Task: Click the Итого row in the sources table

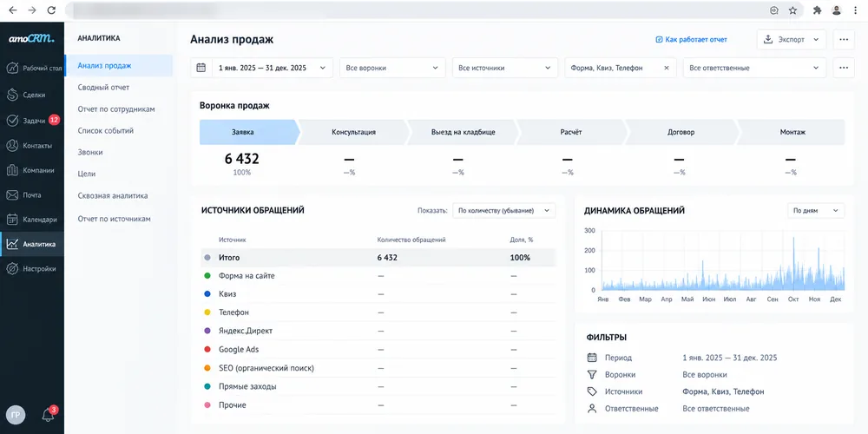Action: click(x=378, y=258)
